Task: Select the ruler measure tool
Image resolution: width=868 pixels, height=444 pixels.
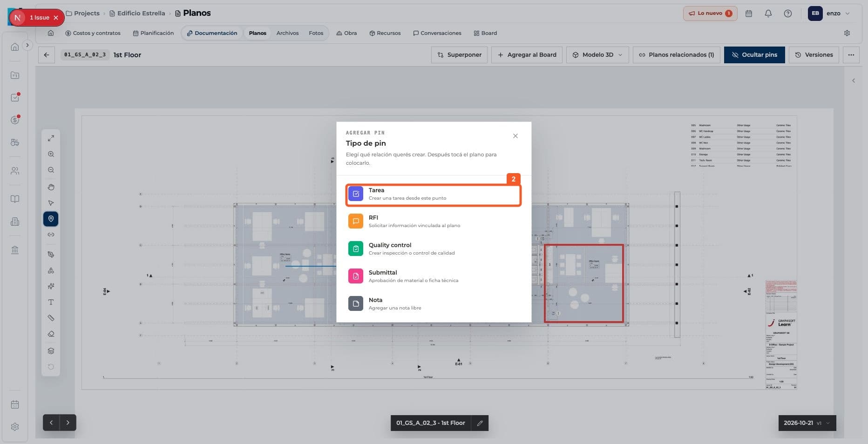Action: pyautogui.click(x=51, y=318)
